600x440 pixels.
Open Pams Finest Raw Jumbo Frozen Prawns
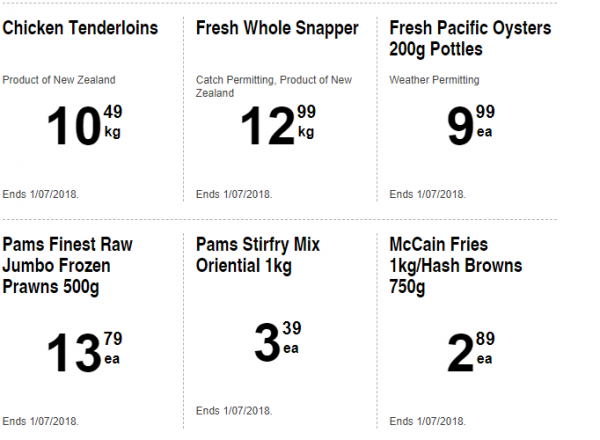click(x=67, y=266)
